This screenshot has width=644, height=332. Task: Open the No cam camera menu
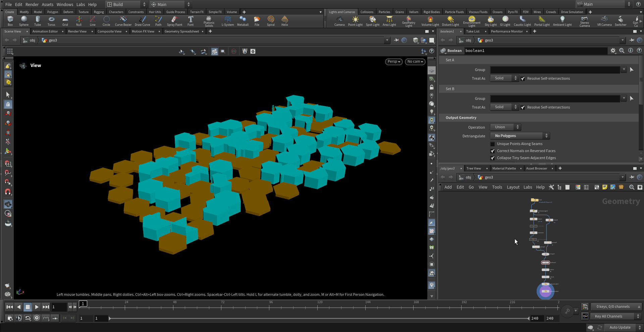[415, 62]
